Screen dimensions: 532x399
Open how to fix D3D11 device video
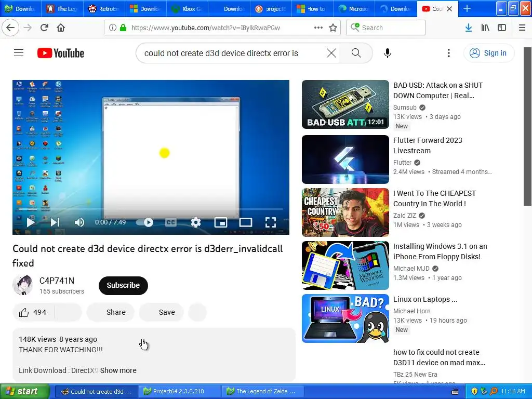coord(439,357)
